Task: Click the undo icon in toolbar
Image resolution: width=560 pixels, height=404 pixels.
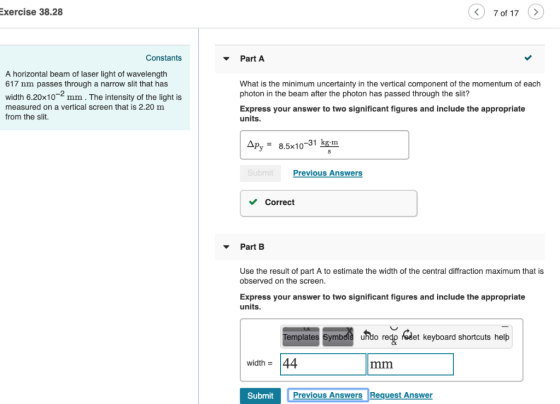Action: [369, 337]
